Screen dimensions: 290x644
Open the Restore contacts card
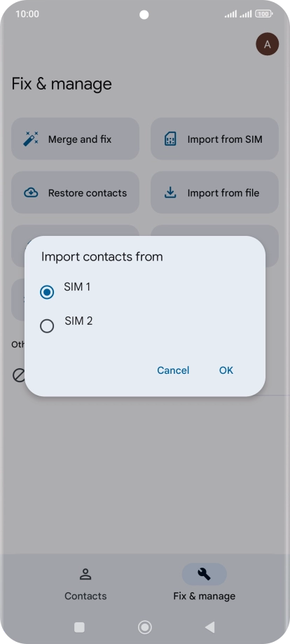[x=75, y=192]
